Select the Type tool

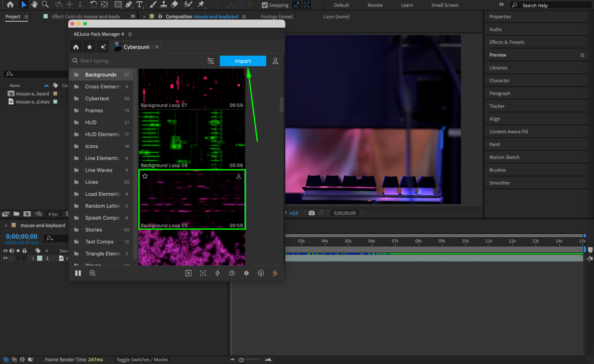click(x=139, y=4)
